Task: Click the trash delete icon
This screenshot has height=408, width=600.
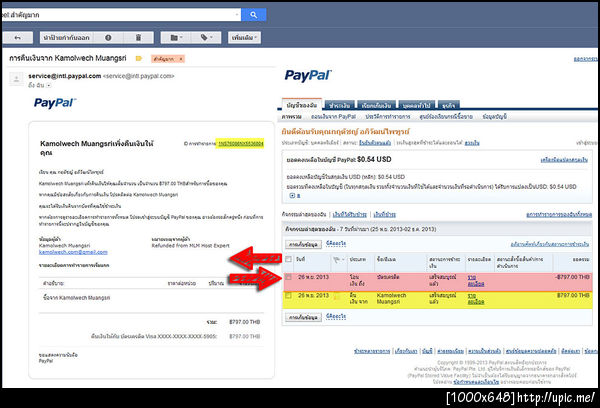Action: point(139,38)
